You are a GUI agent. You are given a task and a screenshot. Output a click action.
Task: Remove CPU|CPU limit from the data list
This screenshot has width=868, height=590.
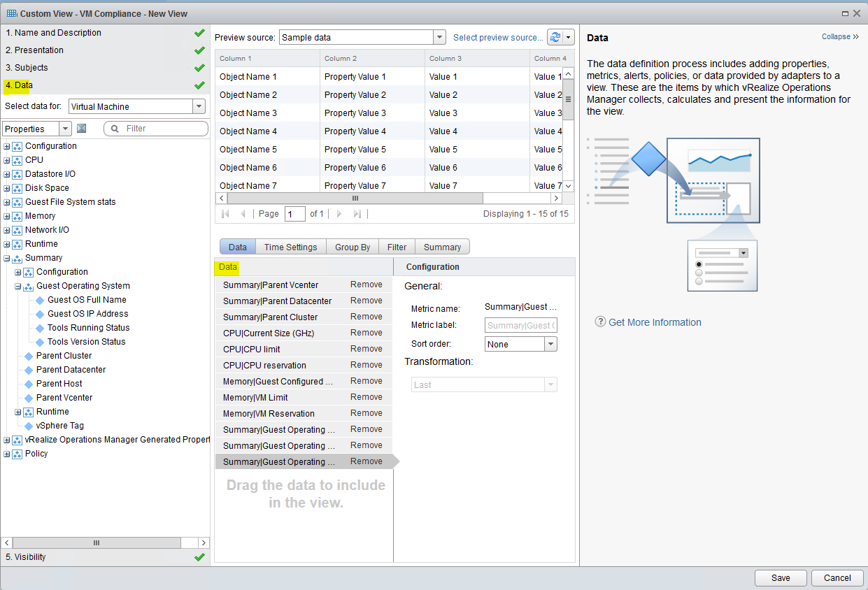pyautogui.click(x=367, y=349)
